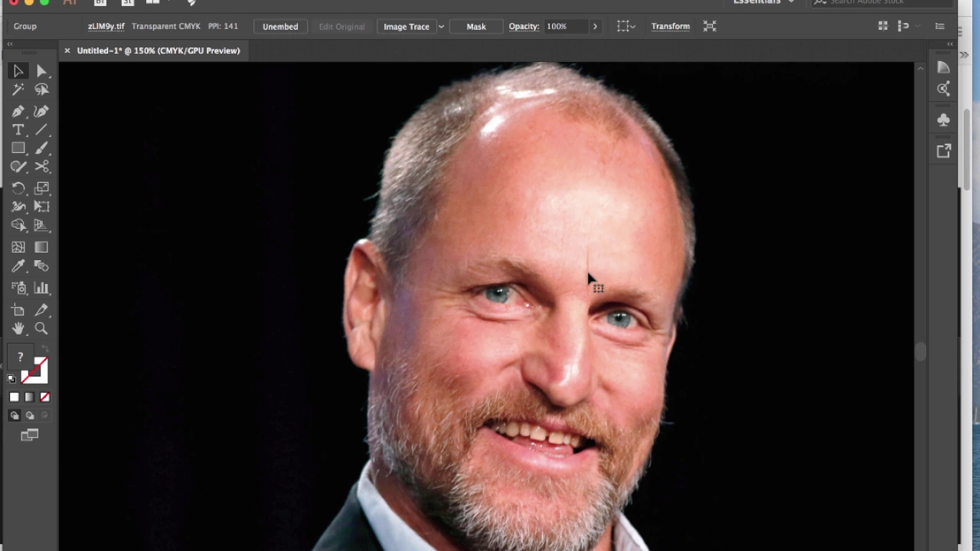Set paint mode to Color
The image size is (980, 551).
(15, 397)
